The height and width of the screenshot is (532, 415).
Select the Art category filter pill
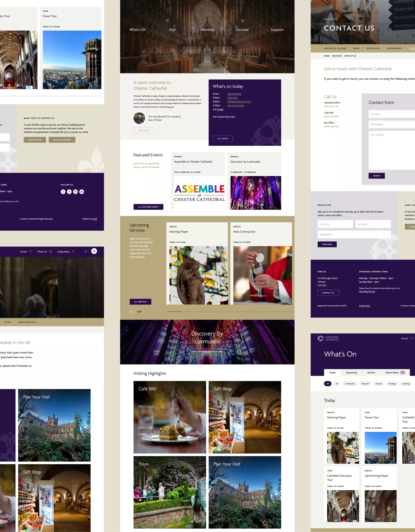tap(337, 384)
